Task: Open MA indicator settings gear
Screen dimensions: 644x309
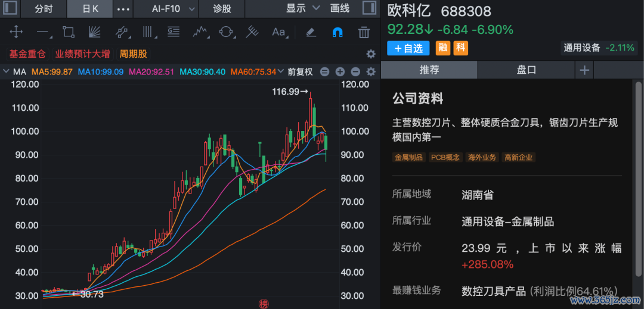Action: (370, 72)
